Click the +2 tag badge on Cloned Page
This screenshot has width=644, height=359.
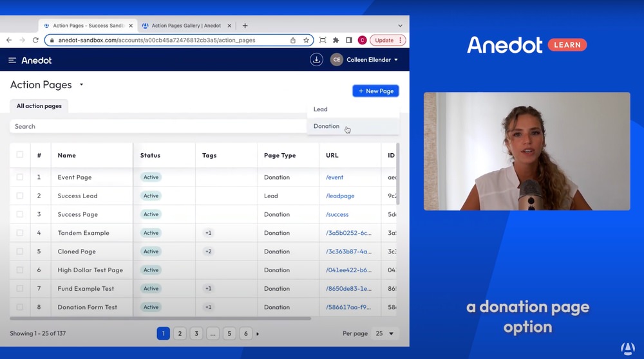pyautogui.click(x=208, y=251)
